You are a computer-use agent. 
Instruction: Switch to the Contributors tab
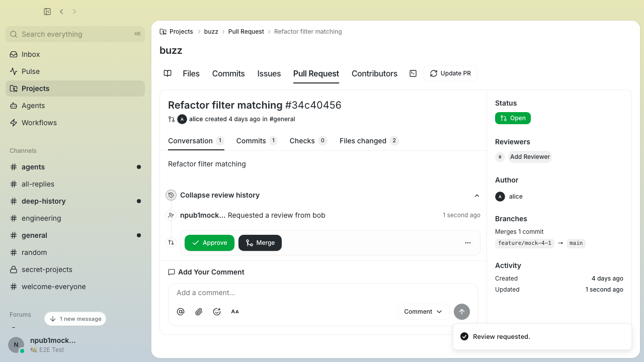[374, 73]
